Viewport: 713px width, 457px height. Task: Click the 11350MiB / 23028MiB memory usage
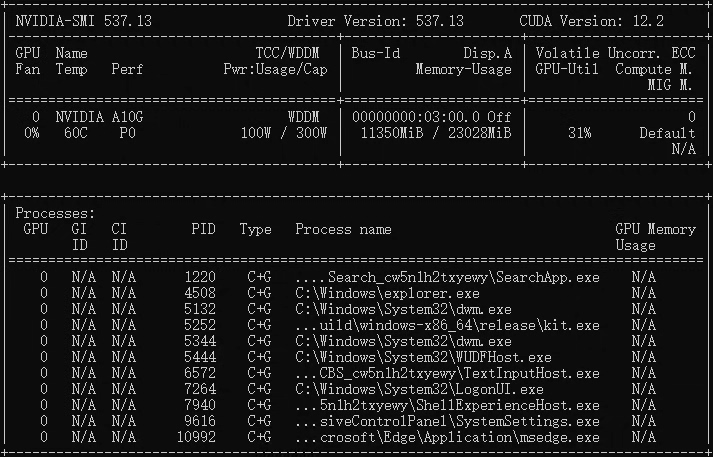[435, 133]
